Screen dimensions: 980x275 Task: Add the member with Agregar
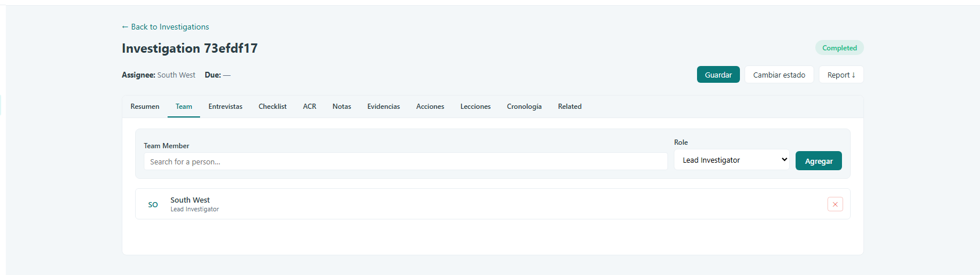(819, 161)
